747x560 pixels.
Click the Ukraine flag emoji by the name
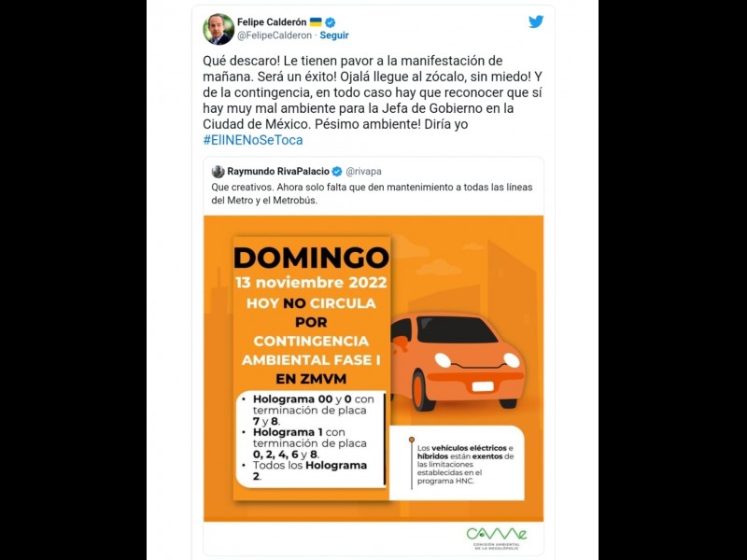316,21
